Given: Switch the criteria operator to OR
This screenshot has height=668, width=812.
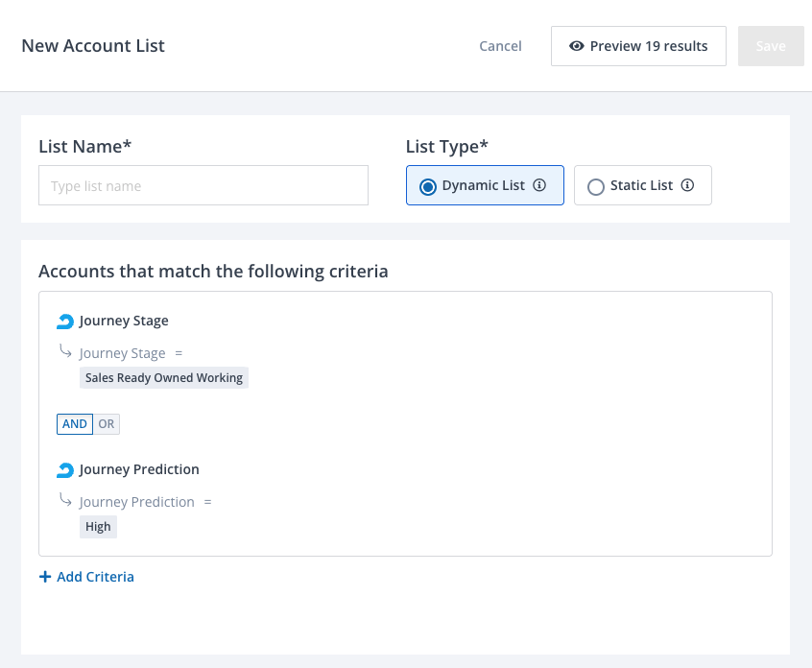Looking at the screenshot, I should click(x=107, y=424).
